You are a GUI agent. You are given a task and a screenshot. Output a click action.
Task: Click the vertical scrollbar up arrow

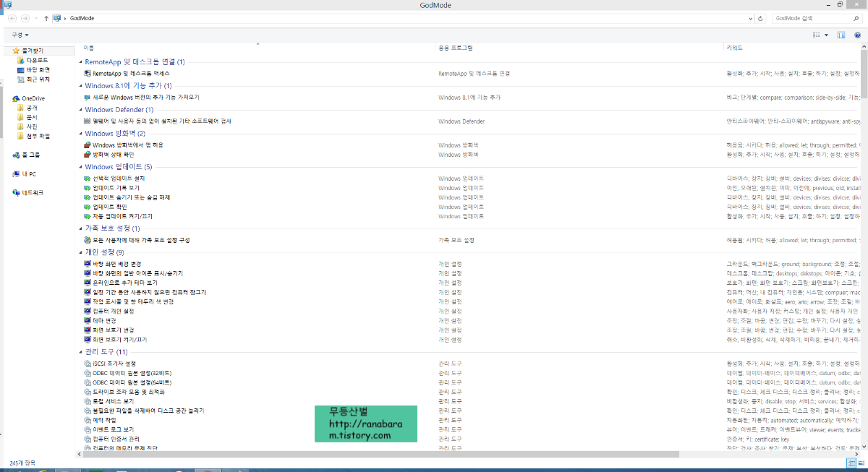(x=864, y=47)
